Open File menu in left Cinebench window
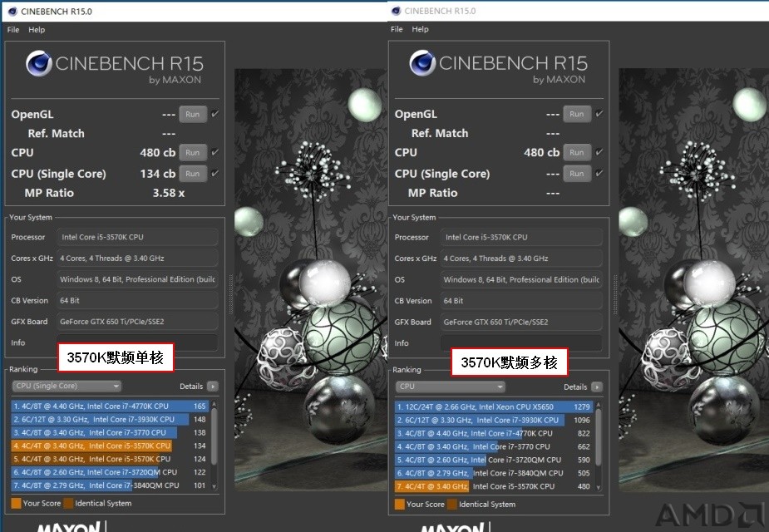769x532 pixels. 13,29
